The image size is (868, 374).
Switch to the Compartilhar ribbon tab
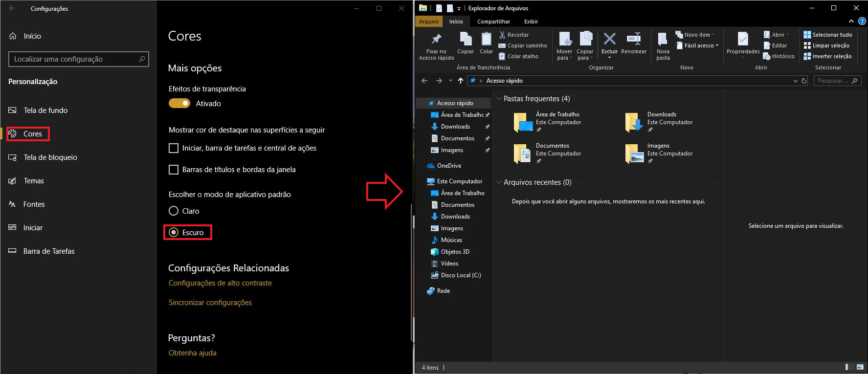tap(493, 22)
